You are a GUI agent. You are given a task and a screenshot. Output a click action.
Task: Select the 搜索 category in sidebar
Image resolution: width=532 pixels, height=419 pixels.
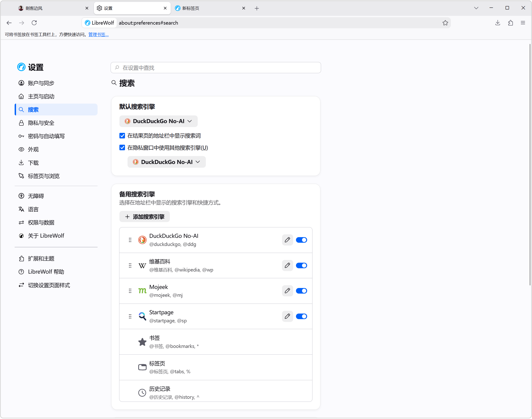(x=56, y=110)
